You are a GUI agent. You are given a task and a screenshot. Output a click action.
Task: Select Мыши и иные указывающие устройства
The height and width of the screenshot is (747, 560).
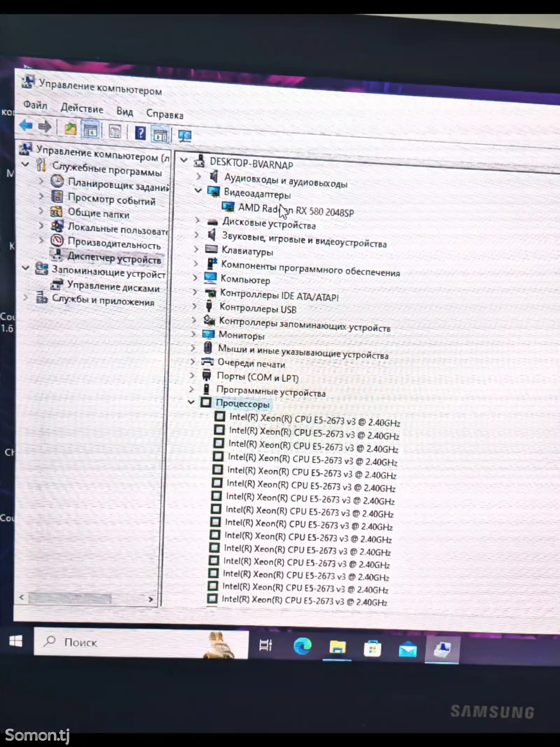tap(303, 352)
